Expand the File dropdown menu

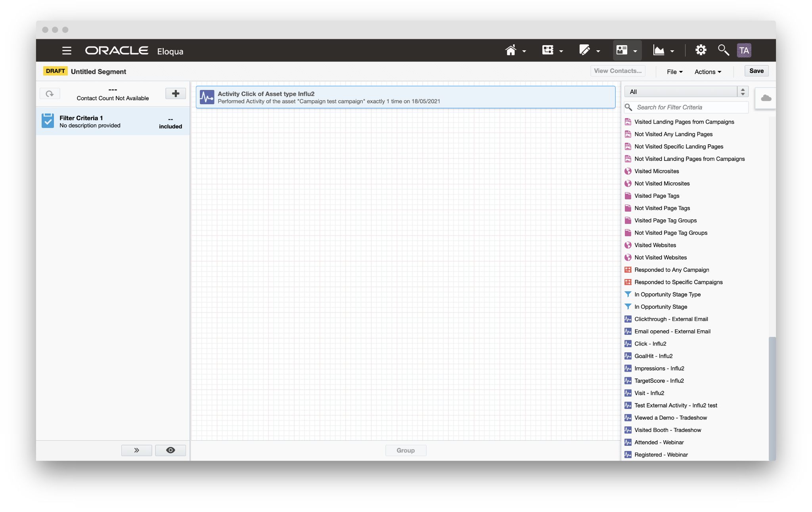coord(674,72)
